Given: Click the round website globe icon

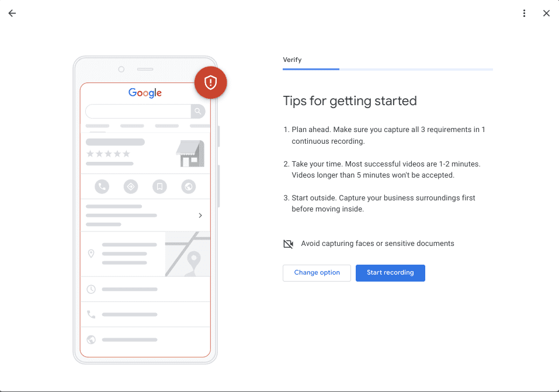Looking at the screenshot, I should point(189,186).
